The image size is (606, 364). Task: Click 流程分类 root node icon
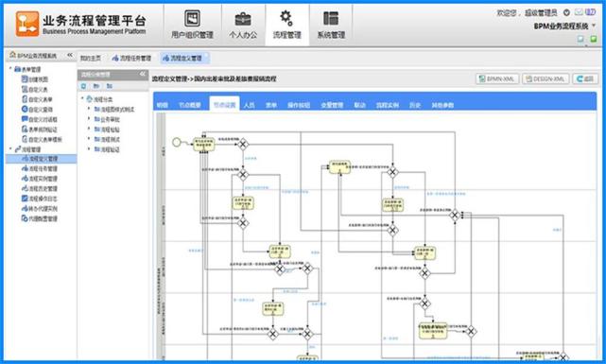point(89,99)
